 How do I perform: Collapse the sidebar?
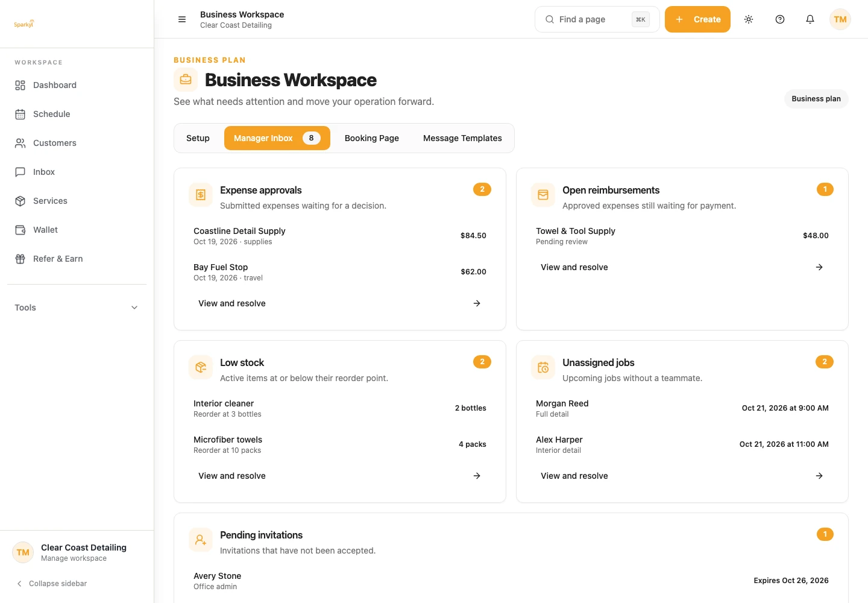click(52, 584)
